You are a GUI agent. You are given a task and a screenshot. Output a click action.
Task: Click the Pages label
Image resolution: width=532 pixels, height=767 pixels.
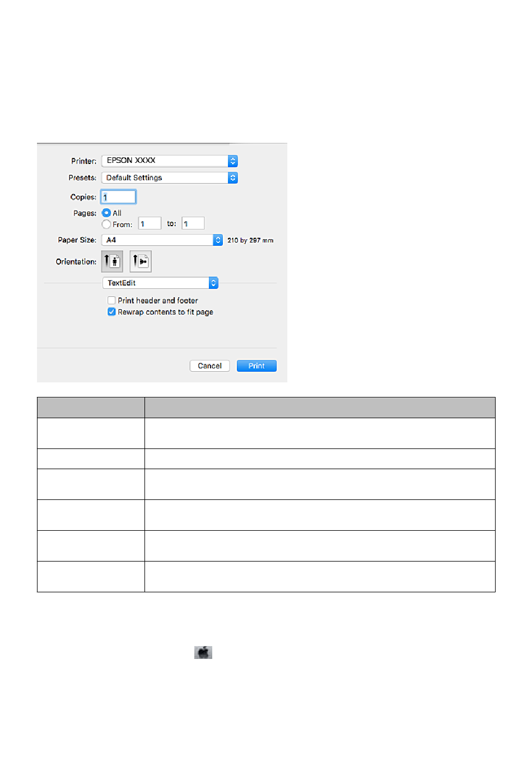tap(85, 213)
